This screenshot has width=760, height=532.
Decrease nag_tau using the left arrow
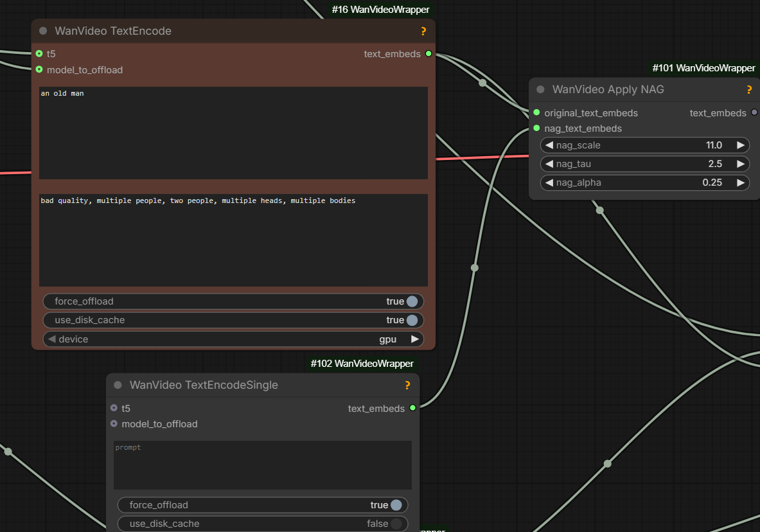pyautogui.click(x=549, y=164)
